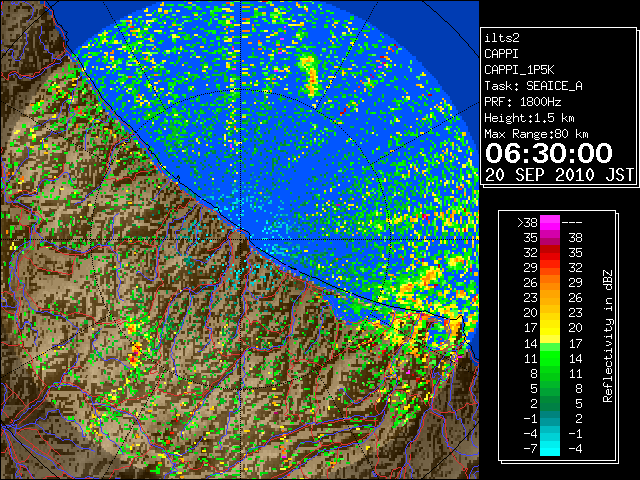This screenshot has height=480, width=640.
Task: Click the '---' legend label
Action: click(x=572, y=222)
